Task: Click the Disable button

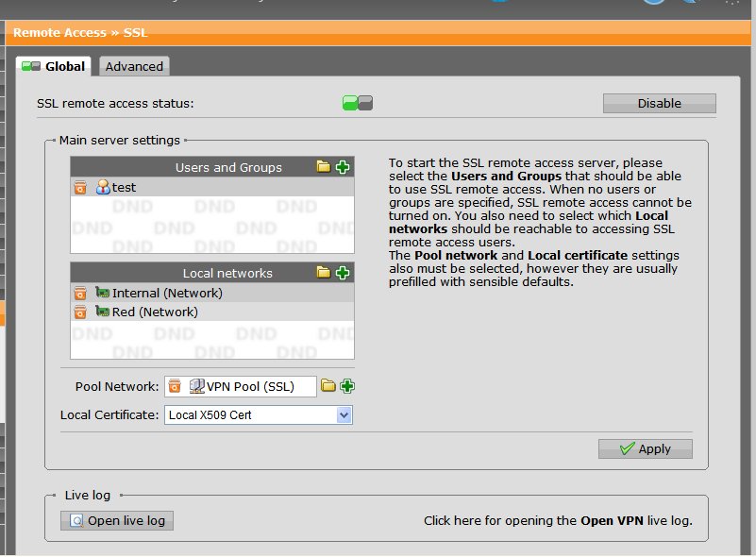Action: pos(659,103)
